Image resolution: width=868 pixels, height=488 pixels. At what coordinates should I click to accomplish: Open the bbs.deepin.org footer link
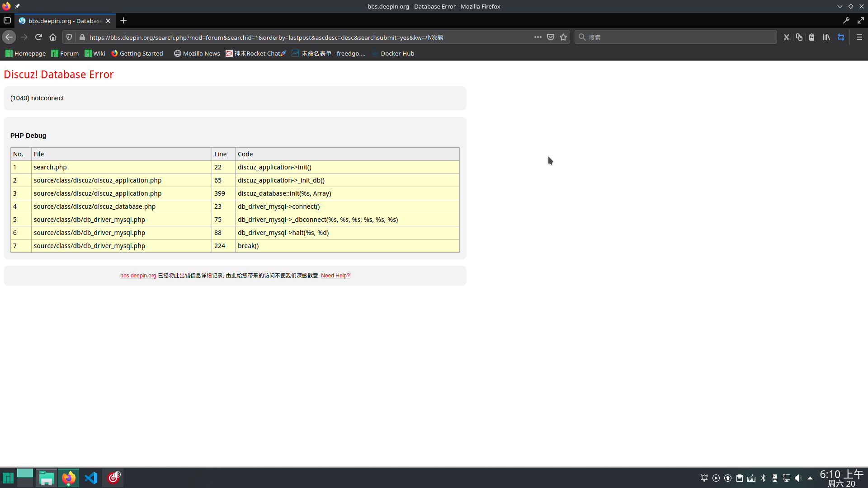(138, 276)
